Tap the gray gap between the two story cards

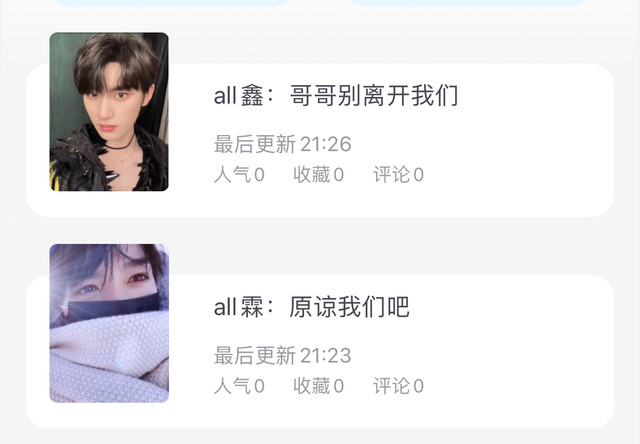[320, 231]
